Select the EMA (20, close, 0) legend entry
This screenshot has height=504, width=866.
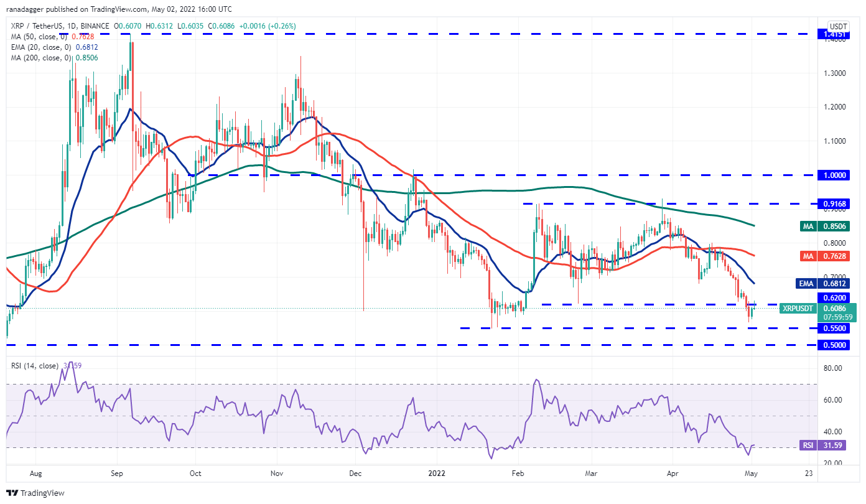click(x=54, y=47)
